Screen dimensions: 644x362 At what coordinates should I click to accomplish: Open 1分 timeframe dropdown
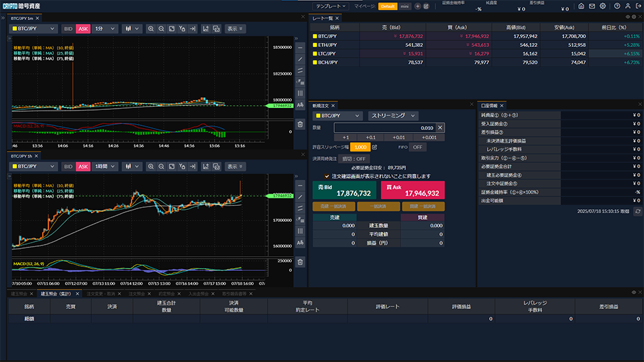[x=105, y=29]
